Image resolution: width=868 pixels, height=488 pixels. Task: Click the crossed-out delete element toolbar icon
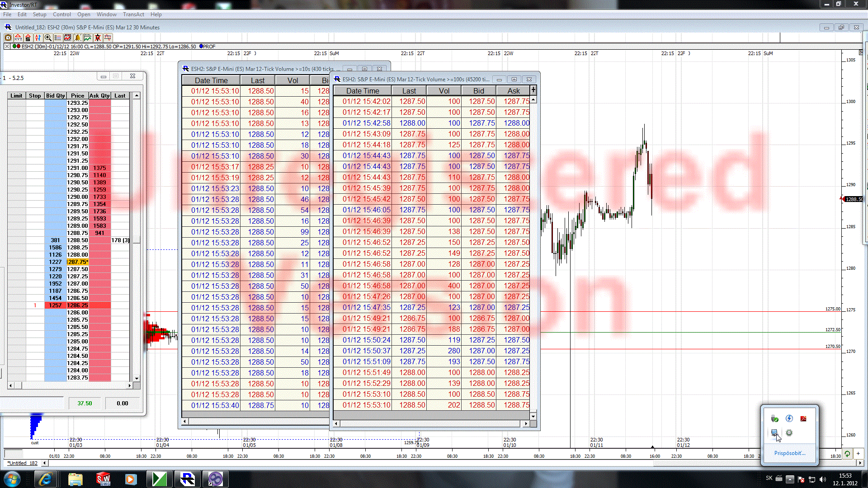click(98, 38)
